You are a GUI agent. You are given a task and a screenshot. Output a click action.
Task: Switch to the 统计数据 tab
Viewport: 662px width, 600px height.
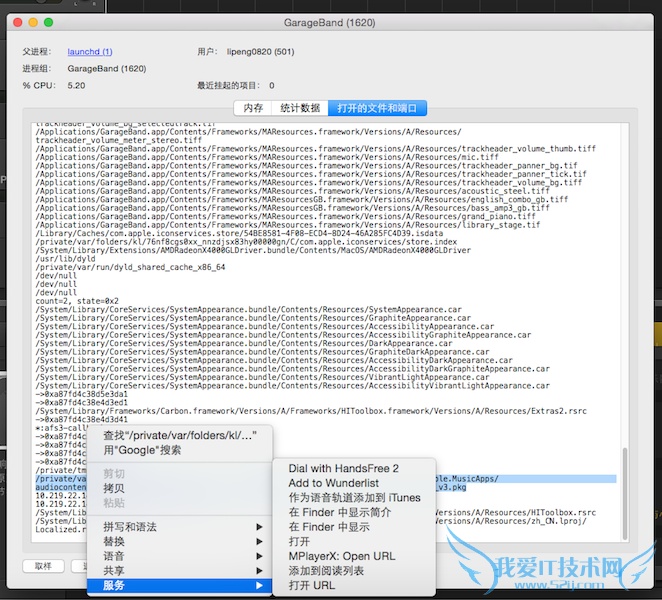tap(300, 108)
